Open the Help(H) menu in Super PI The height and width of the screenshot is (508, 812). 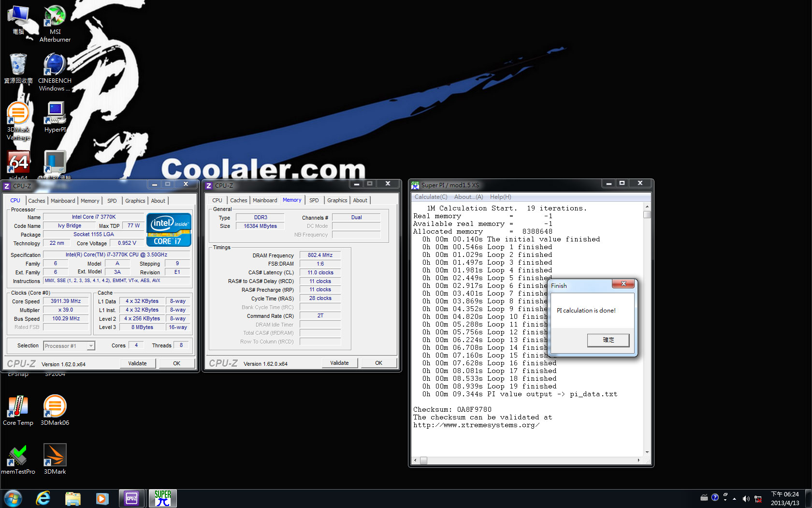pyautogui.click(x=501, y=197)
